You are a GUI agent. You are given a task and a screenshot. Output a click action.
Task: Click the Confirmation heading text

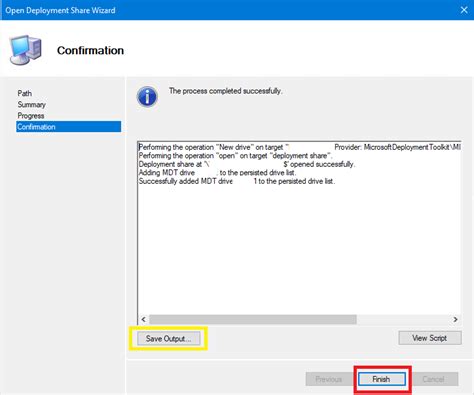tap(90, 50)
